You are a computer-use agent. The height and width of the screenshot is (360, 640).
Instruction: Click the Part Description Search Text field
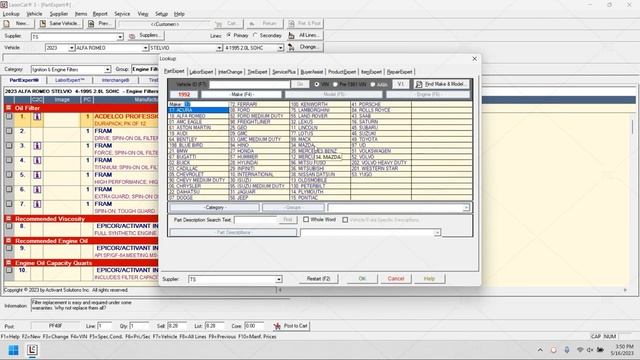tap(256, 220)
